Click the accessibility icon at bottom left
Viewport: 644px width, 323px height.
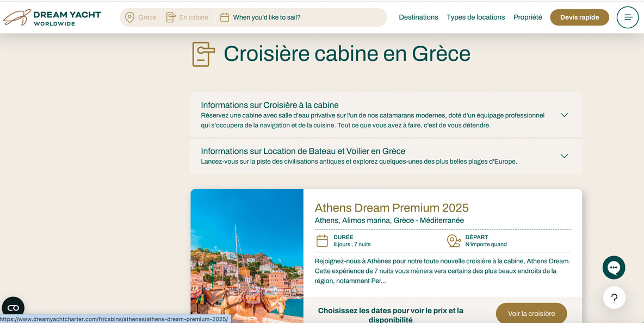[13, 308]
